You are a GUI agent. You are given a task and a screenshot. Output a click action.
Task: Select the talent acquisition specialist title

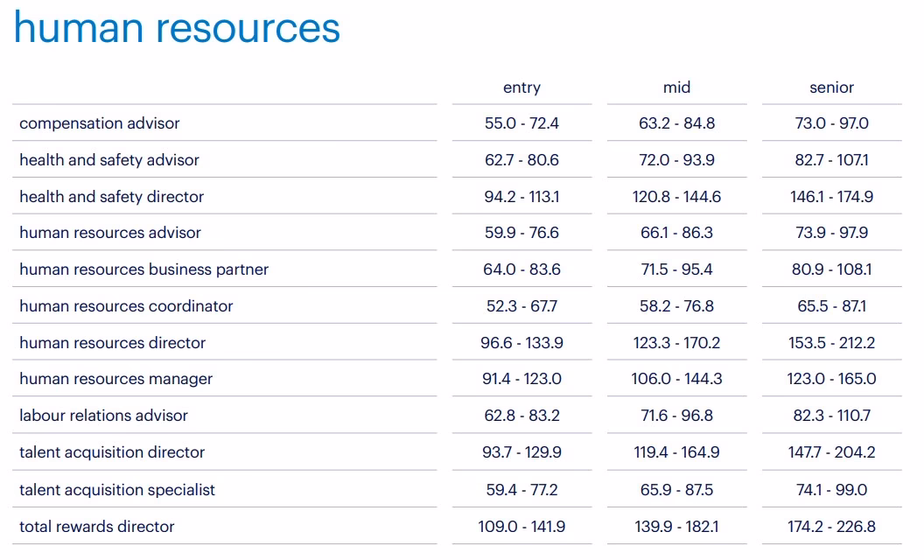pos(116,489)
